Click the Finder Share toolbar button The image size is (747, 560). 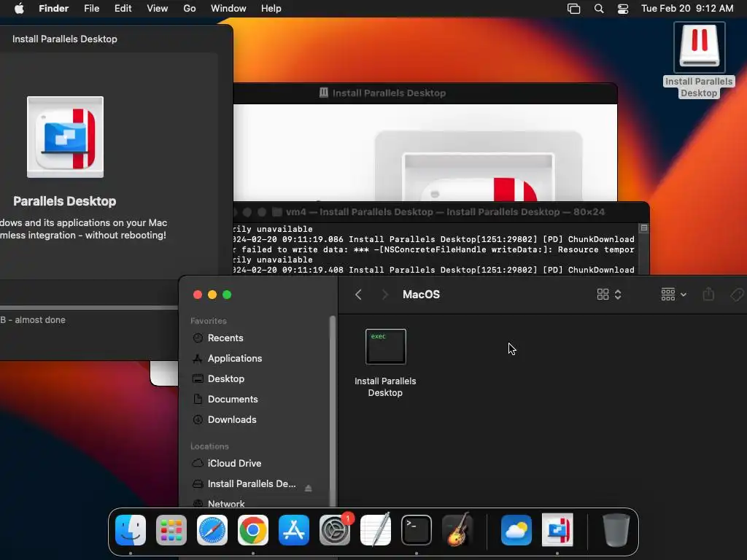(x=708, y=295)
